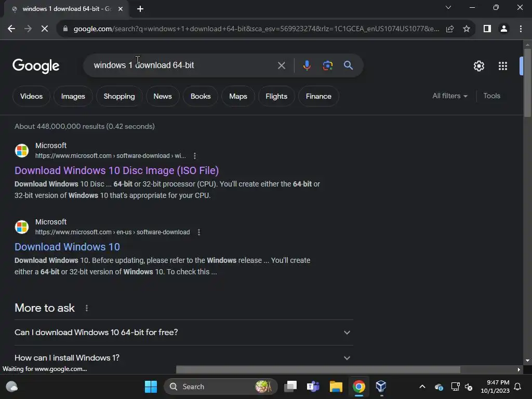Open Chrome profile menu
This screenshot has width=532, height=399.
(x=504, y=29)
